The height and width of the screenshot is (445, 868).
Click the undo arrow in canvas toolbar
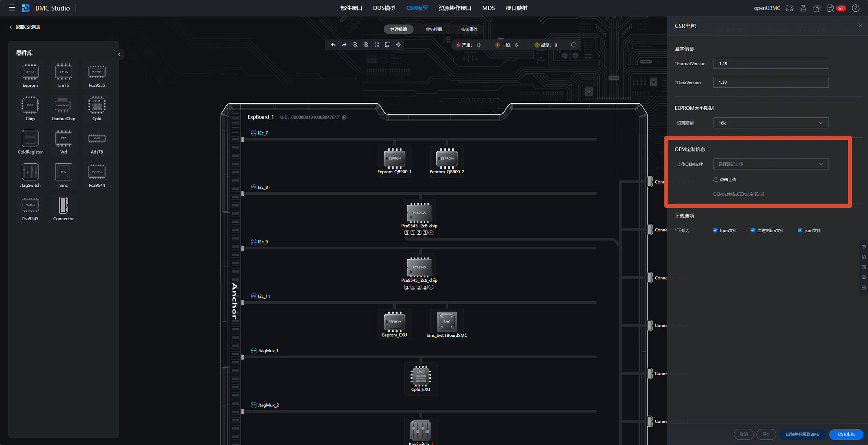click(333, 45)
